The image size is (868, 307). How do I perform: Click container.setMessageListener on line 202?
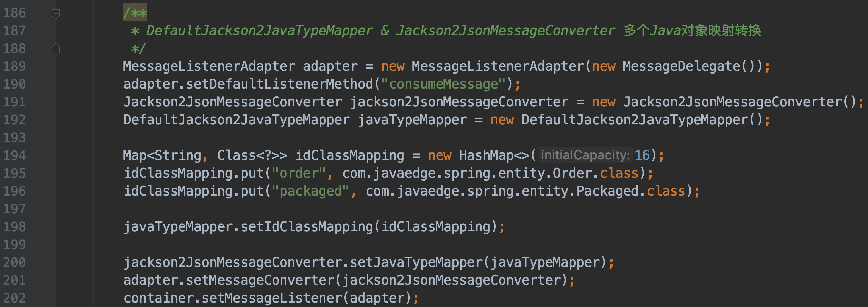click(x=233, y=298)
